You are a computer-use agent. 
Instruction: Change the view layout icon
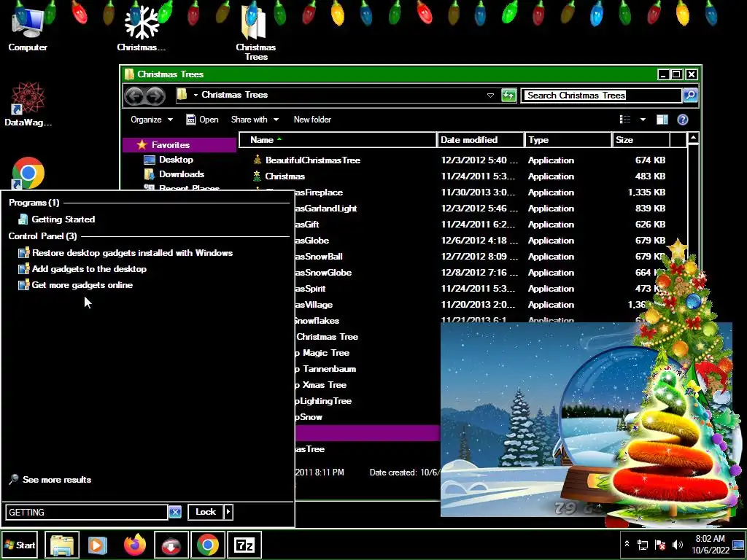(625, 120)
